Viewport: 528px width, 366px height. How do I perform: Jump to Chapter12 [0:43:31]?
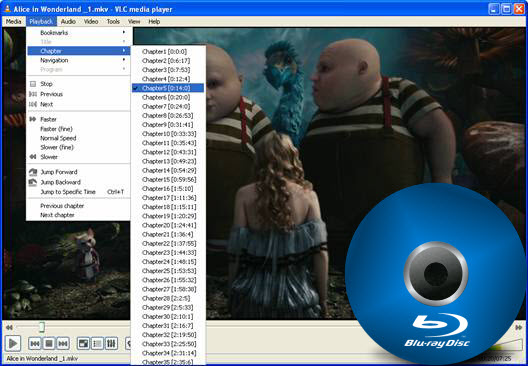coord(168,152)
